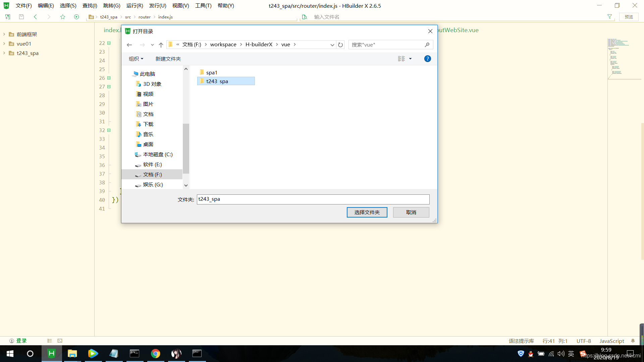The width and height of the screenshot is (644, 362).
Task: Open the 选择(S) menu
Action: tap(68, 6)
